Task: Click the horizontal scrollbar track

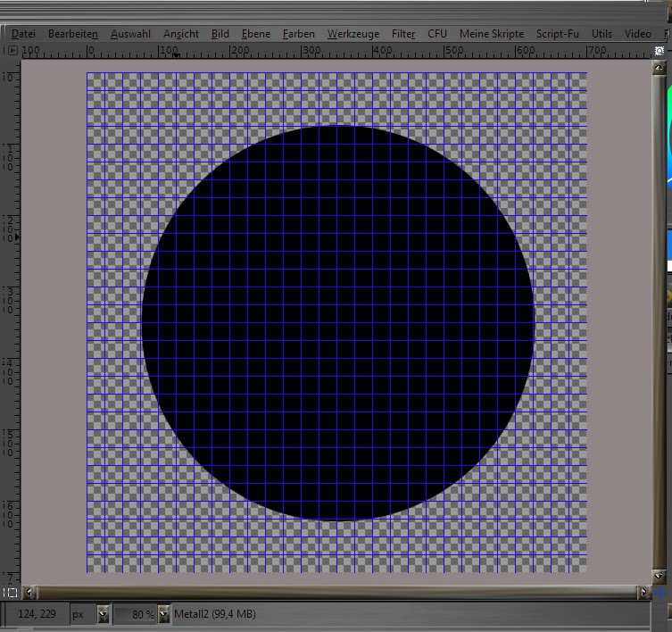Action: click(336, 592)
